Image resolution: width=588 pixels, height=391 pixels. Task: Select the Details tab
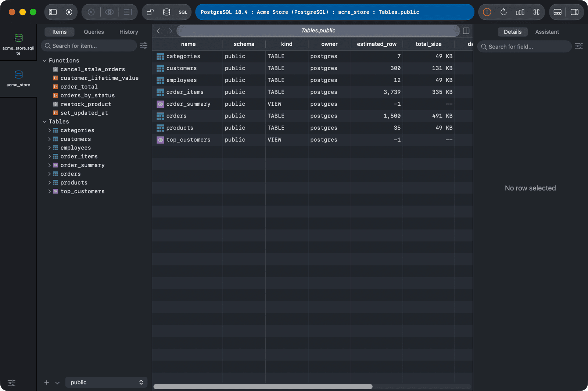513,32
